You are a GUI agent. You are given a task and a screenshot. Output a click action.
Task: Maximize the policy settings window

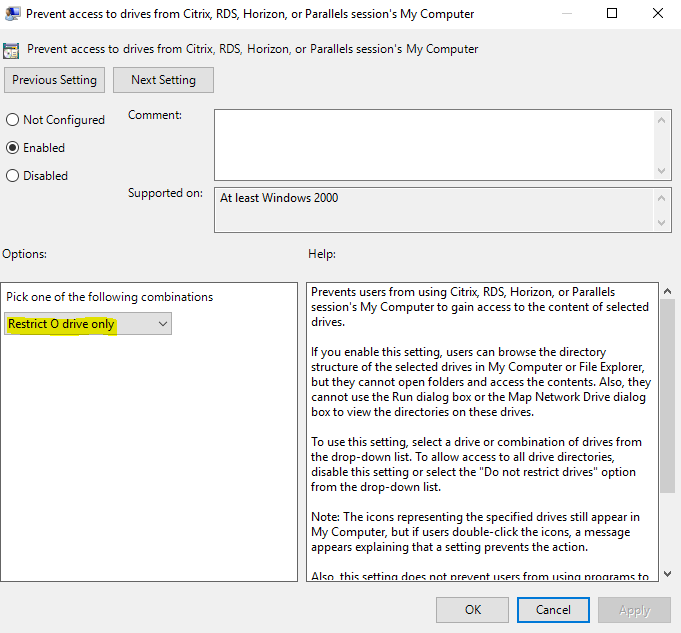[x=612, y=14]
